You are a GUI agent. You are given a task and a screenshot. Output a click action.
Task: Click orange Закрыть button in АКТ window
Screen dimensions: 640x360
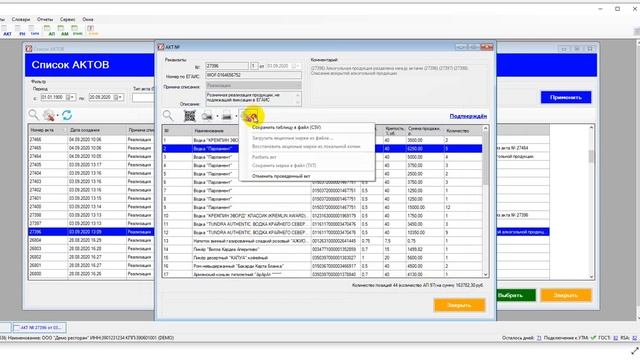pos(459,305)
